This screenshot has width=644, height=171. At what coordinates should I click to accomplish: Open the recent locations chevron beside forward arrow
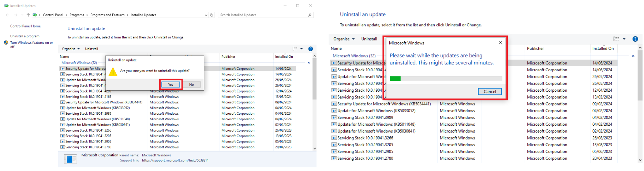[22, 15]
